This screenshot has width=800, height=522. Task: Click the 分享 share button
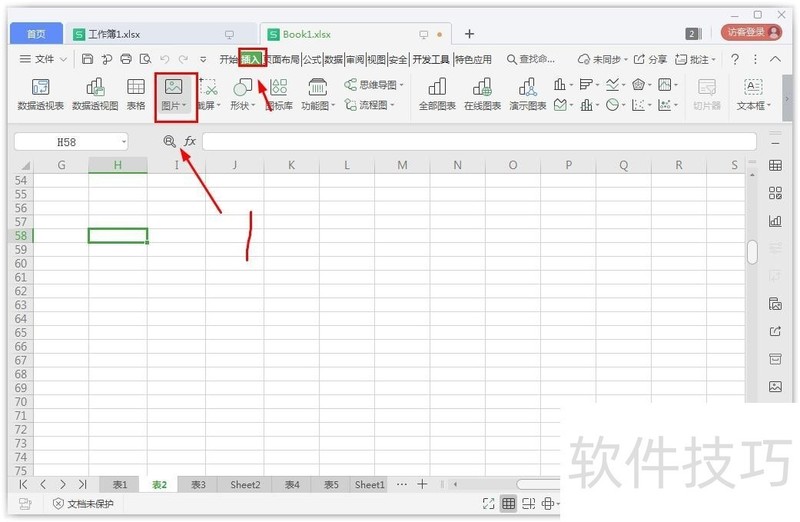click(x=650, y=60)
